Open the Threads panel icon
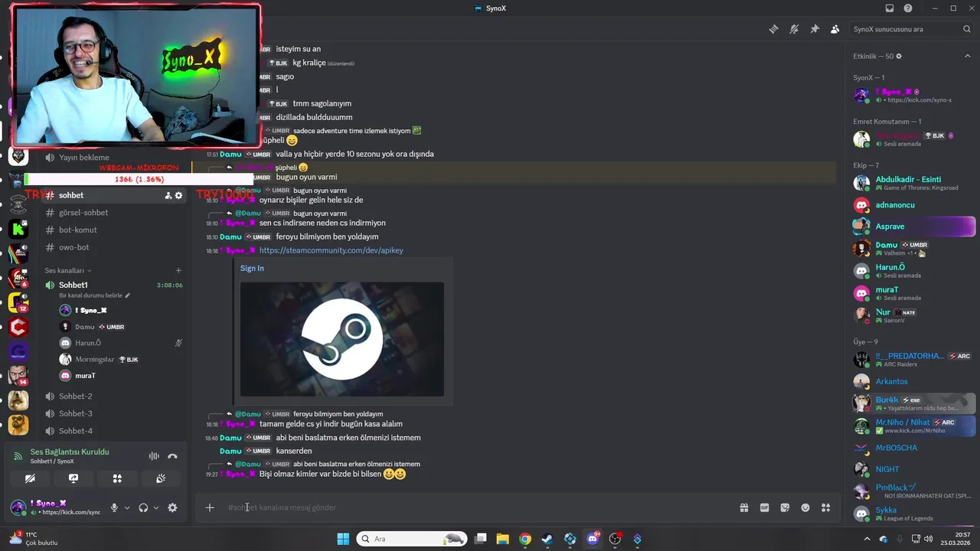Viewport: 980px width, 551px height. coord(773,29)
